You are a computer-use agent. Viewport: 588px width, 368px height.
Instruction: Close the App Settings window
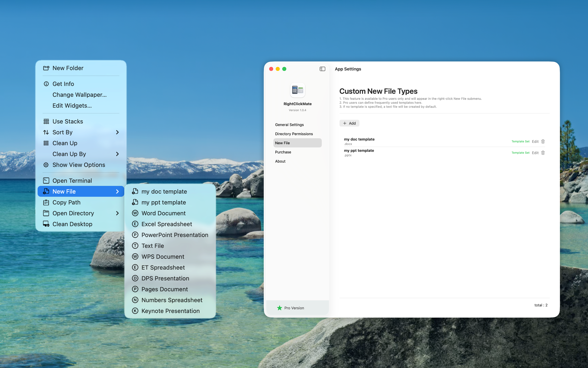(271, 69)
